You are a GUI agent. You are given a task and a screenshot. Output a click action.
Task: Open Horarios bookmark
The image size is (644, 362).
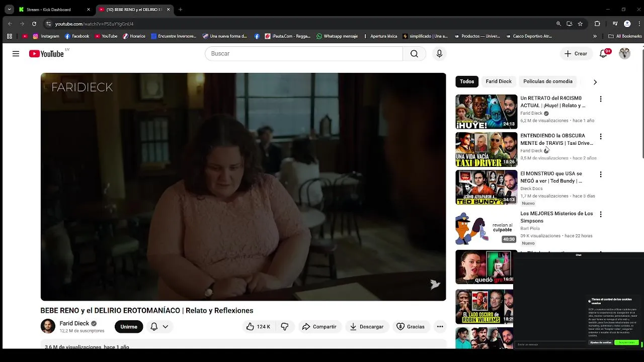tap(134, 36)
